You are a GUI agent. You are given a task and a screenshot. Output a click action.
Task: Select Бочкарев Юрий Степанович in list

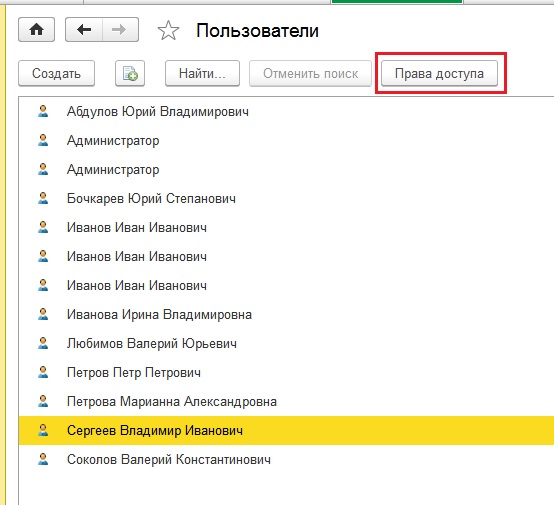click(286, 199)
